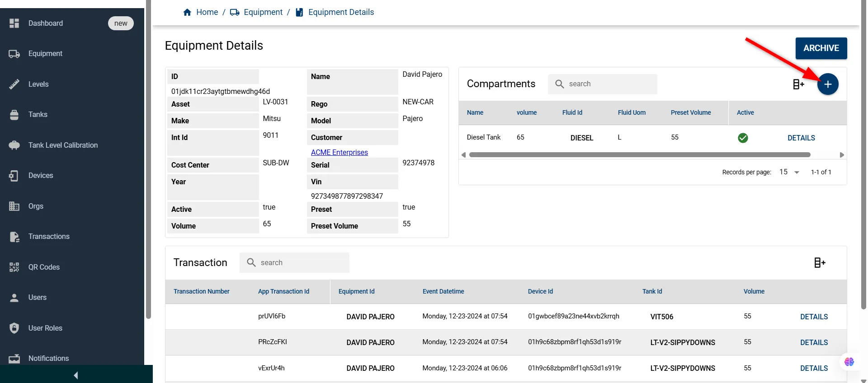The height and width of the screenshot is (383, 868).
Task: Sort transactions by Transaction Number column
Action: tap(202, 291)
